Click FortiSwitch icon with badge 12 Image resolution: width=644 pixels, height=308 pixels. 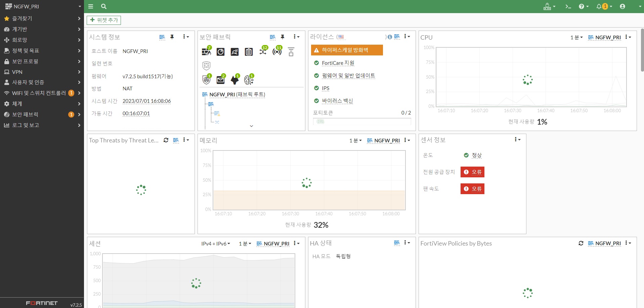[x=263, y=51]
